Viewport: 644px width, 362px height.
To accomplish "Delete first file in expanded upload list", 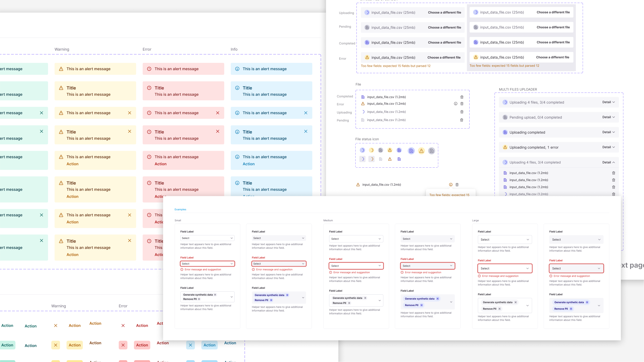I will click(x=613, y=173).
